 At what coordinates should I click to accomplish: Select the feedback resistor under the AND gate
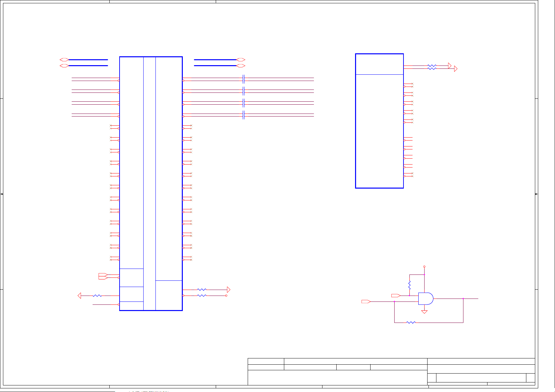tap(411, 323)
